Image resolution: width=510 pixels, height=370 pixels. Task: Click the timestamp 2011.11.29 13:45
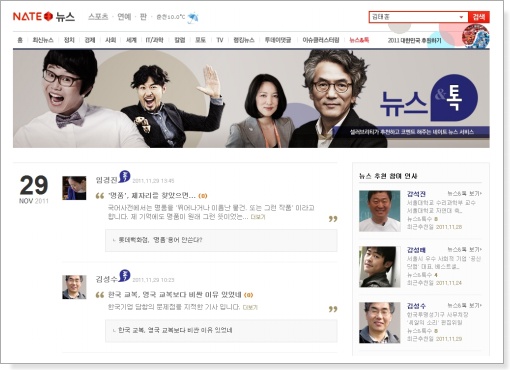click(x=153, y=181)
